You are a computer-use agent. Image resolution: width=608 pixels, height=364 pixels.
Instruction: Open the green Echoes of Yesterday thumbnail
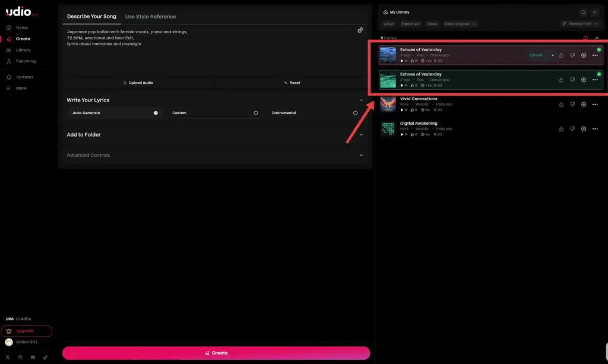[388, 80]
